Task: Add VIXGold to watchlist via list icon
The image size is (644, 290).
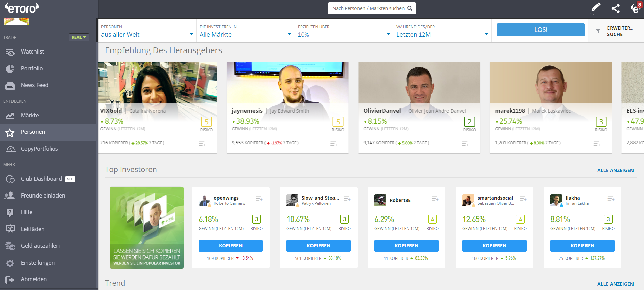Action: [x=202, y=144]
